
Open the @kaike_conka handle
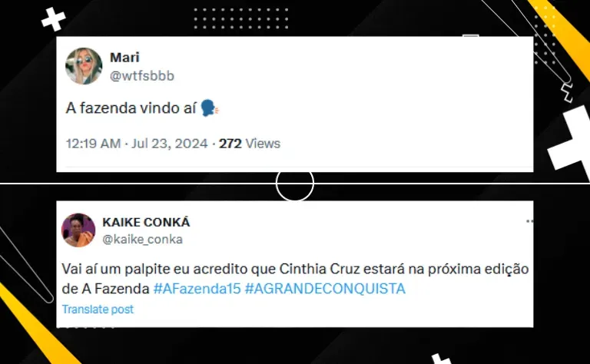click(142, 240)
